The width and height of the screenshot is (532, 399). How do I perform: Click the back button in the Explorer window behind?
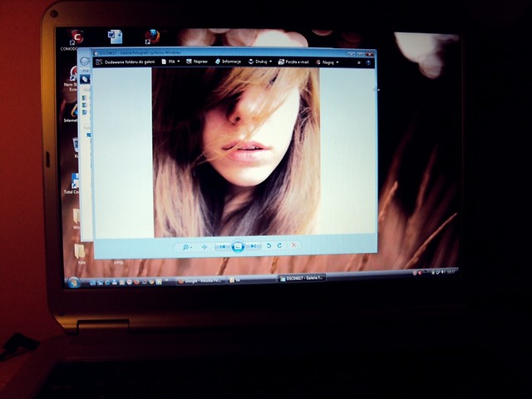coord(84,61)
